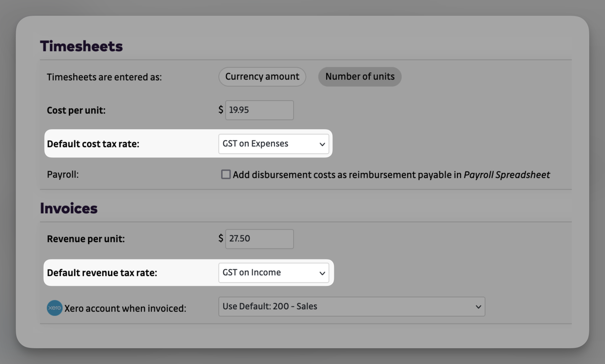The image size is (605, 364).
Task: Select the "Number of units" option
Action: [359, 76]
